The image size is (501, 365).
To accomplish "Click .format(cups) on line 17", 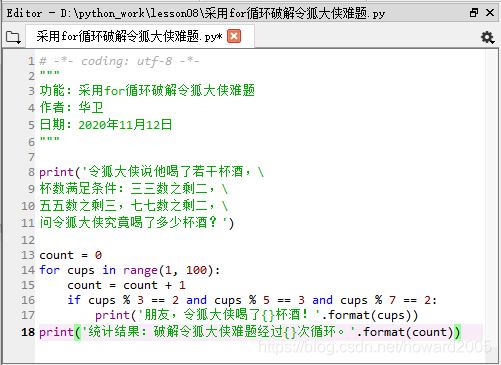I will pyautogui.click(x=370, y=315).
